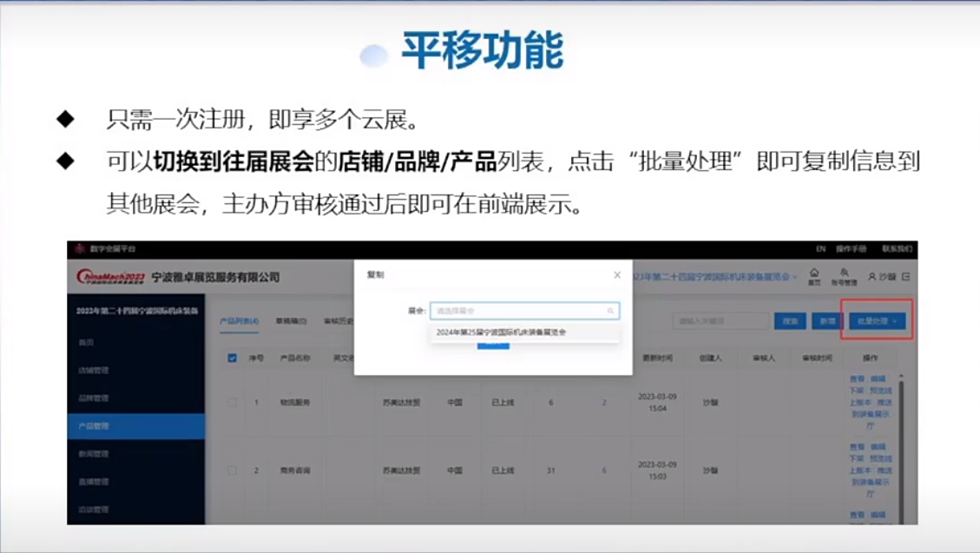Click the 序号 column header
The height and width of the screenshot is (553, 980).
pos(256,358)
